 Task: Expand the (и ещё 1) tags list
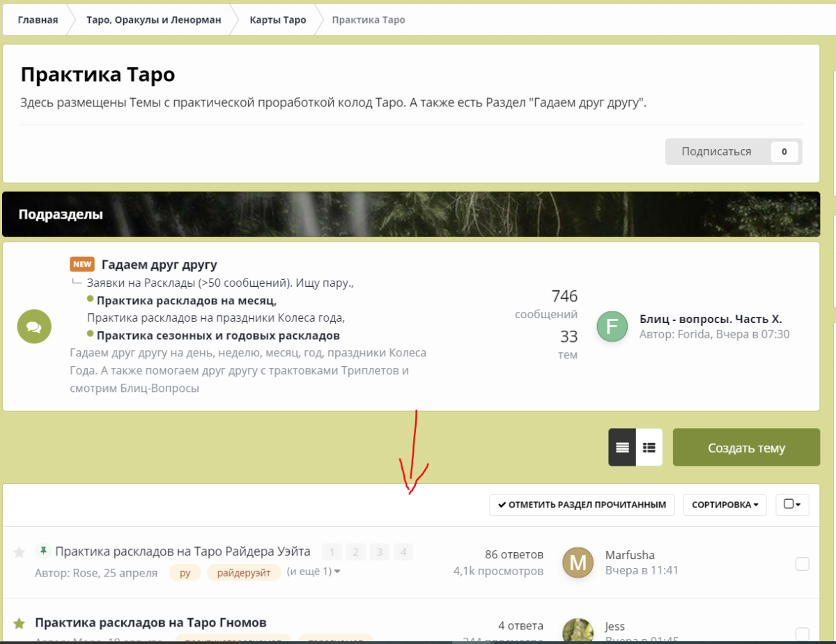[x=314, y=572]
